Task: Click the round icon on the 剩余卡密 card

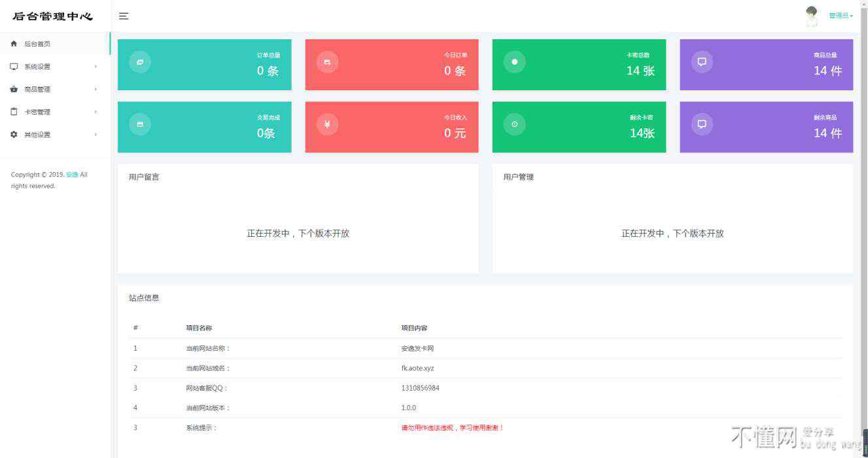Action: [514, 124]
